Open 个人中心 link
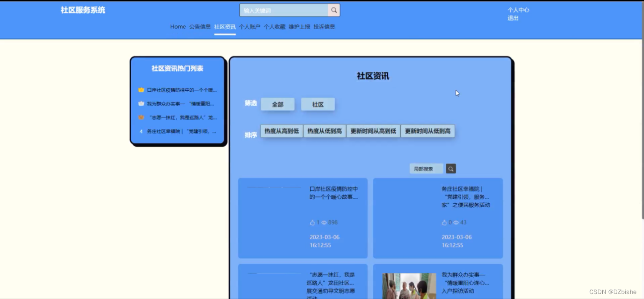The image size is (644, 299). pos(518,10)
